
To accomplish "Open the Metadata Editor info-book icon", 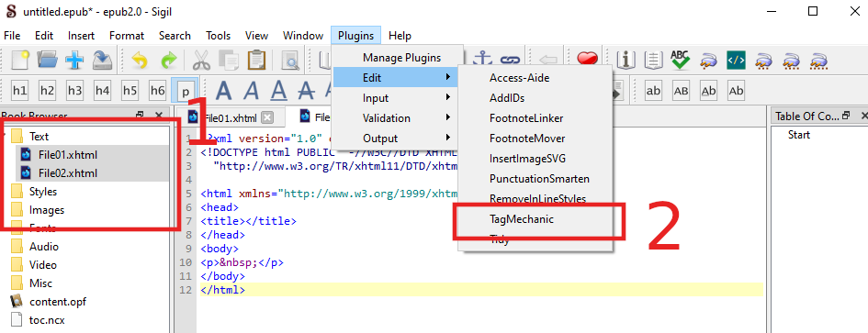I will (626, 60).
